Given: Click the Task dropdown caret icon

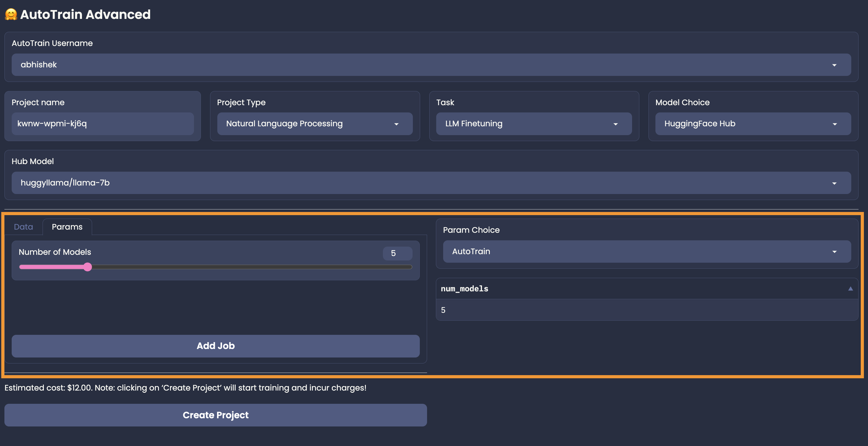Looking at the screenshot, I should (615, 124).
